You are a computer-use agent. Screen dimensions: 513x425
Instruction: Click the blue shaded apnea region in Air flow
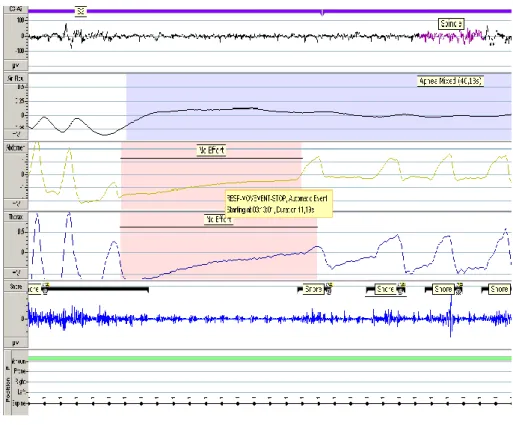[319, 107]
